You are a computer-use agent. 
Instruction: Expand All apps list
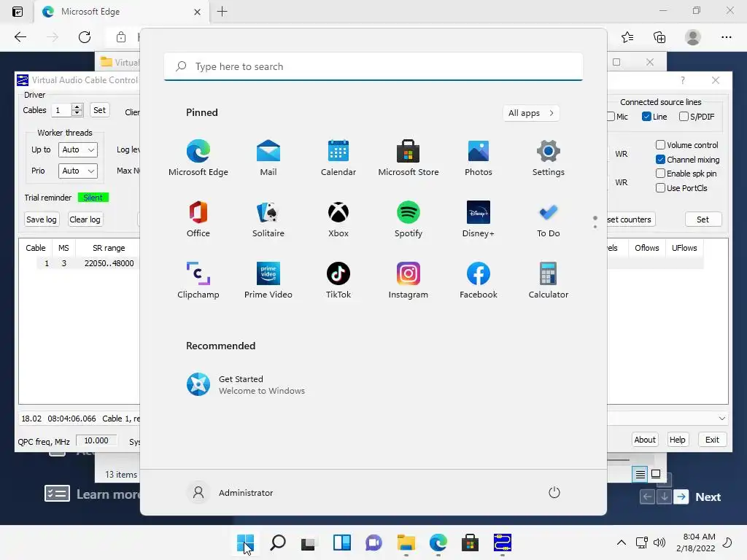pyautogui.click(x=531, y=113)
